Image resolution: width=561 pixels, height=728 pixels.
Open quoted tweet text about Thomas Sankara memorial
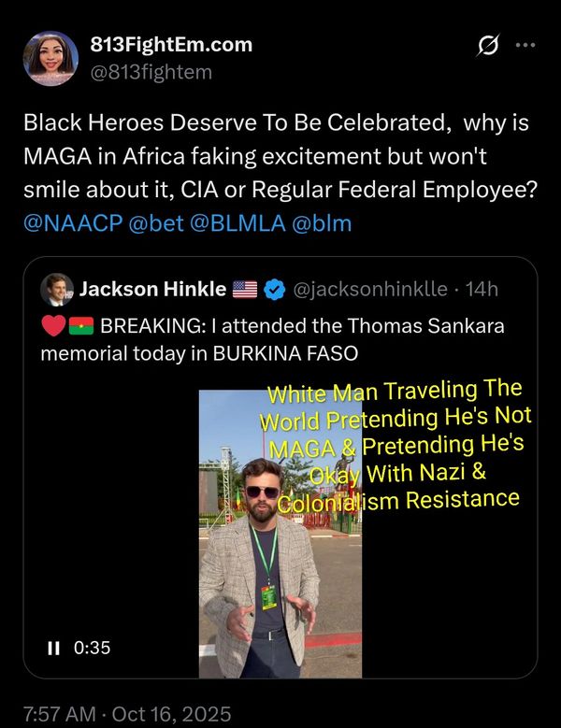point(273,339)
